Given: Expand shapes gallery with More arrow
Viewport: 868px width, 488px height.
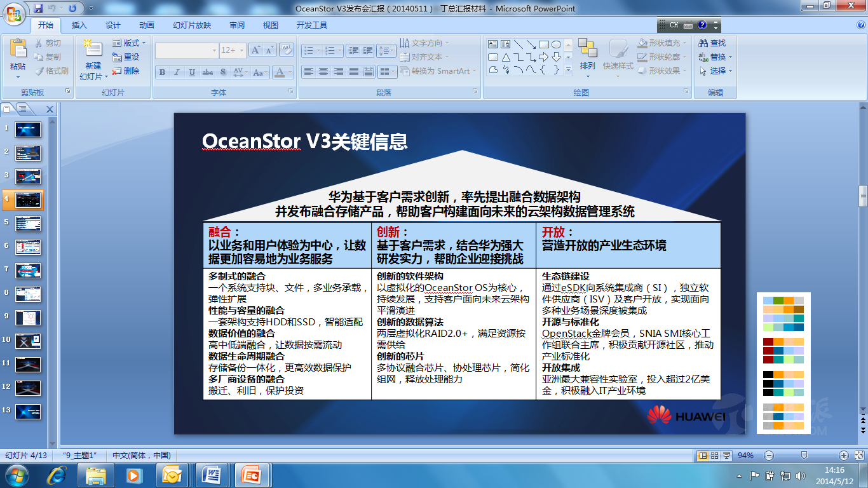Looking at the screenshot, I should (x=569, y=70).
